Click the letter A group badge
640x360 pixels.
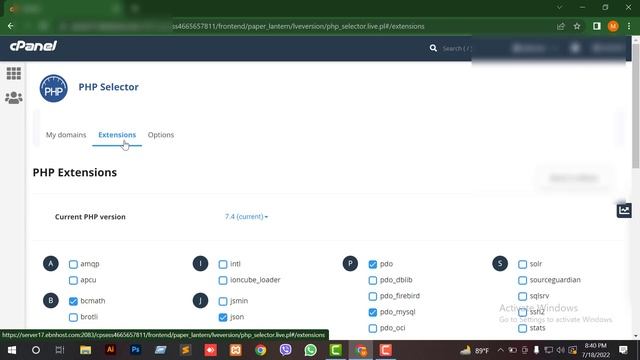51,264
